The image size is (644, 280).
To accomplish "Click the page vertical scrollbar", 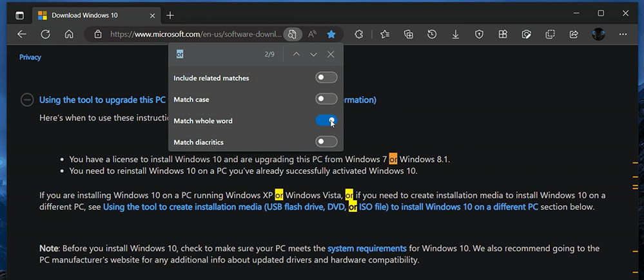I will pos(635,162).
